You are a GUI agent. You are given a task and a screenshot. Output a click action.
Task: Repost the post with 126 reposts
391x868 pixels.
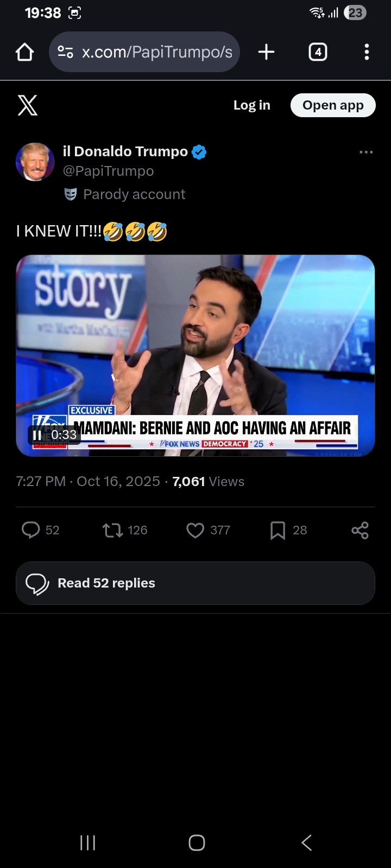113,530
